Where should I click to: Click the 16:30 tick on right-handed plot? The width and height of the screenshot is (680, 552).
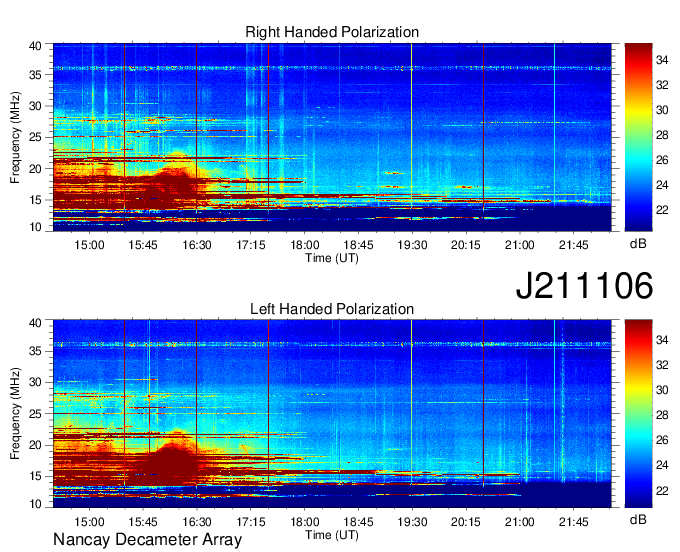coord(197,245)
